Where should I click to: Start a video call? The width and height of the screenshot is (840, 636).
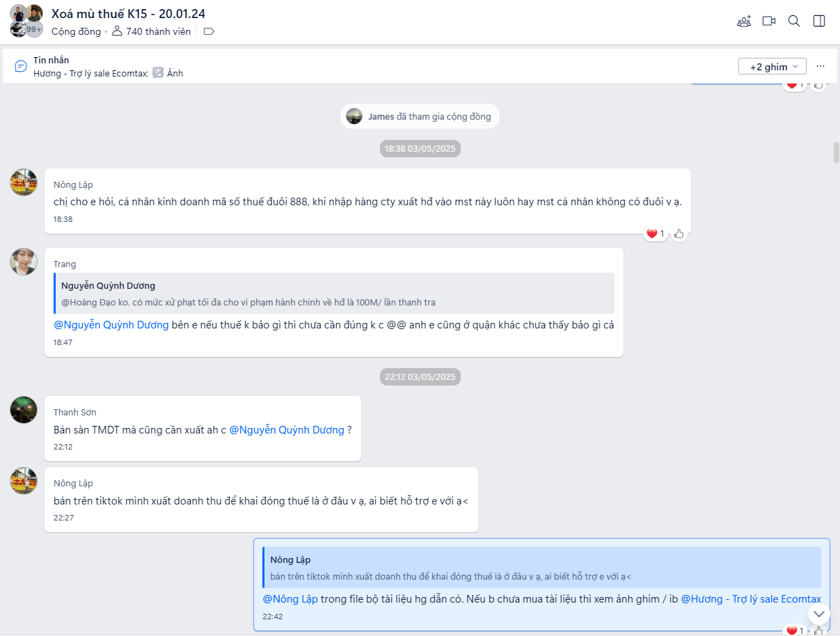click(x=769, y=21)
